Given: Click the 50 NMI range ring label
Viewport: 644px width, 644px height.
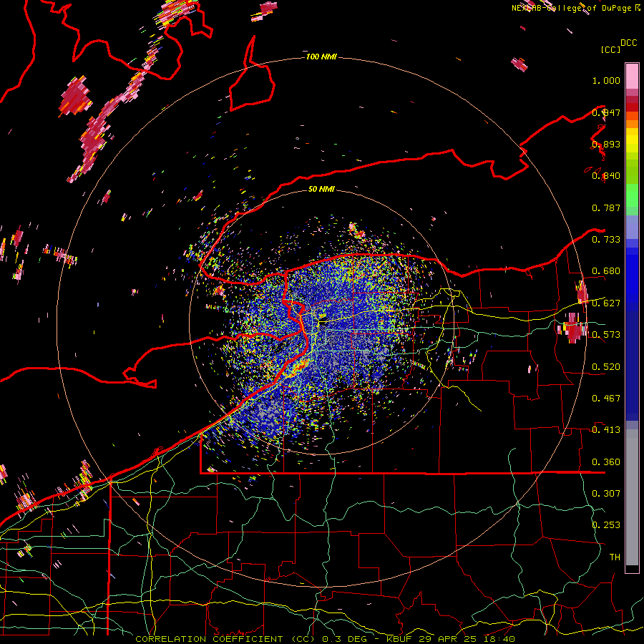Looking at the screenshot, I should pos(321,190).
